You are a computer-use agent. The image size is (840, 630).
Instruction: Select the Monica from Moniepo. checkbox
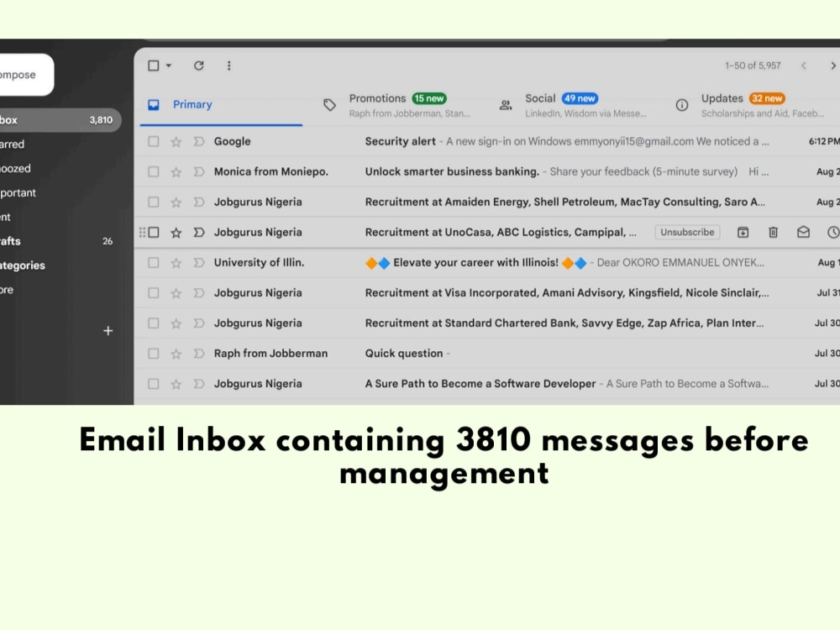pos(153,171)
